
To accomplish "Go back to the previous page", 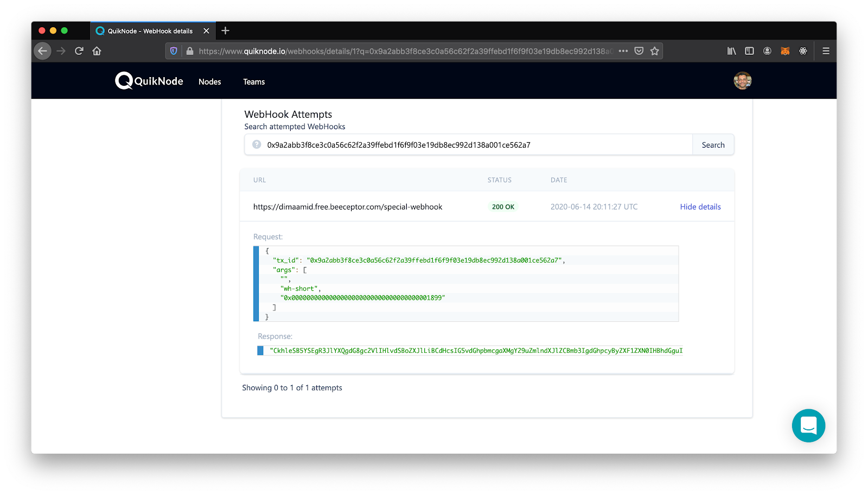I will [x=42, y=51].
